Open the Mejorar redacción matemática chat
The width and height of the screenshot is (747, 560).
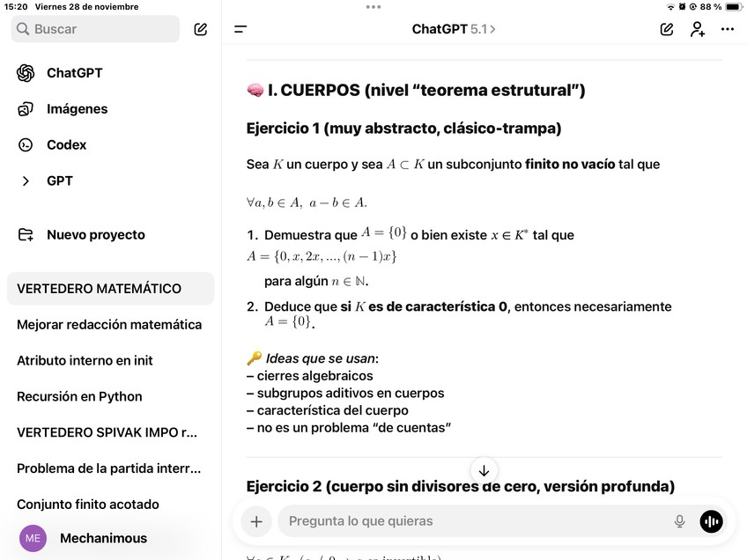click(x=109, y=325)
